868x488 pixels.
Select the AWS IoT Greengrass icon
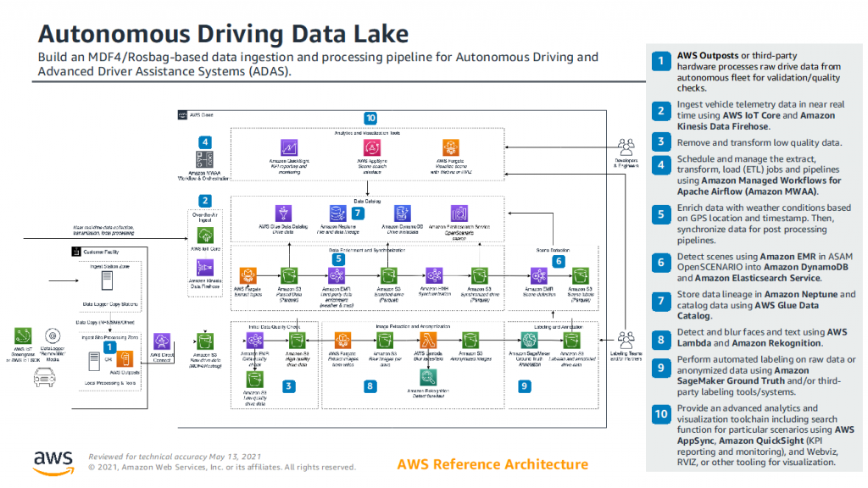[x=23, y=335]
